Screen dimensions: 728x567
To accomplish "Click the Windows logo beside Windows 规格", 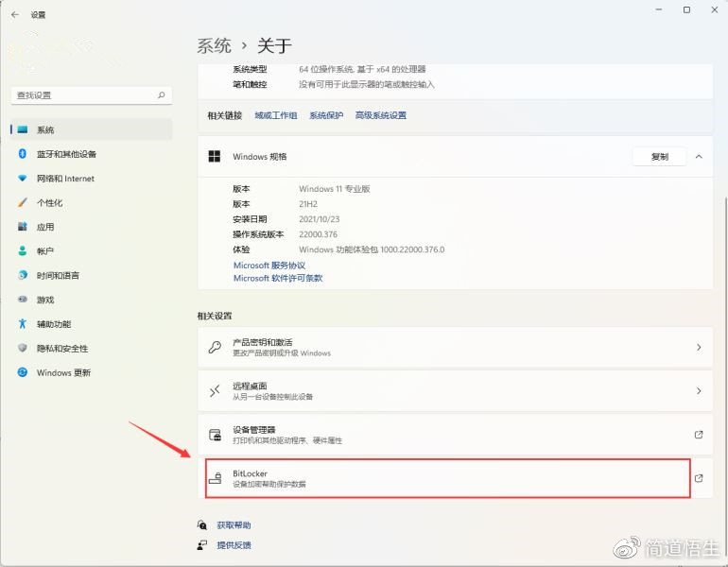I will click(x=215, y=156).
